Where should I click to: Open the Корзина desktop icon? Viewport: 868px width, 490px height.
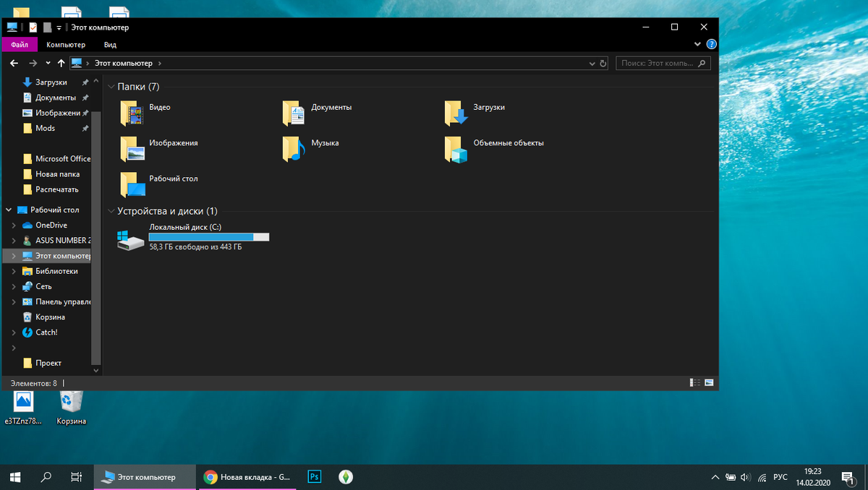[71, 408]
